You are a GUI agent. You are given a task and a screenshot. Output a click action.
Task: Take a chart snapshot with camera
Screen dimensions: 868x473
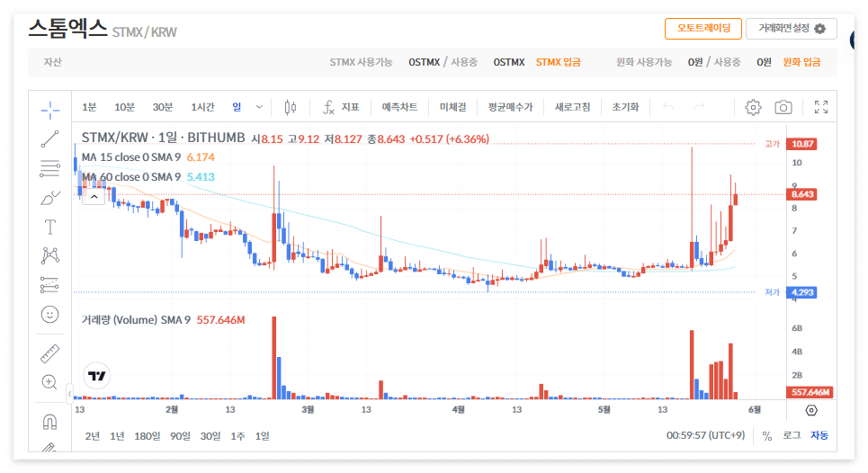tap(783, 107)
